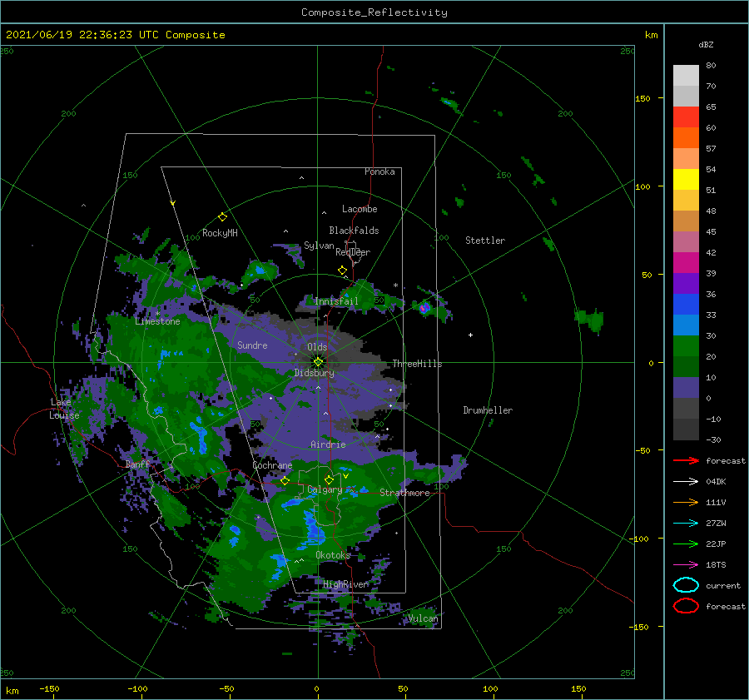
Task: Click the orange 111V arrow in legend
Action: (x=686, y=502)
